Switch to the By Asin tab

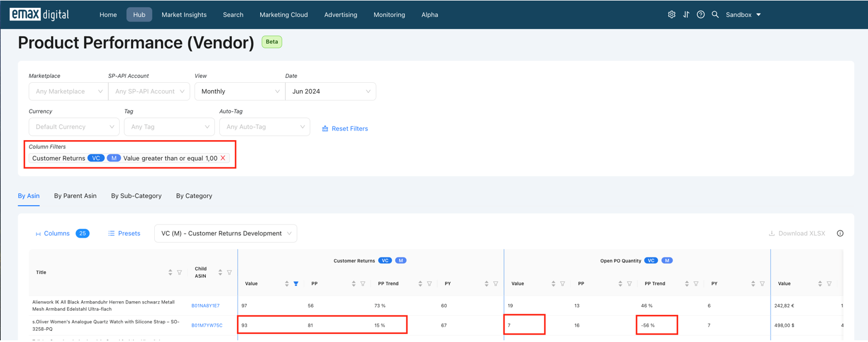[29, 196]
